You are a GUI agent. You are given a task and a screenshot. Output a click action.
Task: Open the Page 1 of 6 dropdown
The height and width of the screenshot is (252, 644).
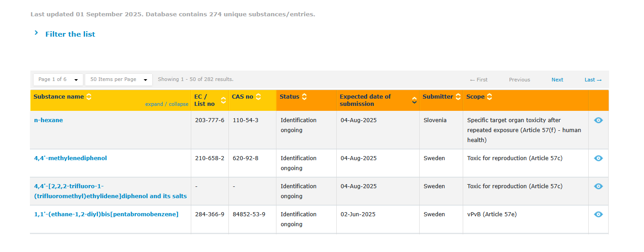[58, 80]
